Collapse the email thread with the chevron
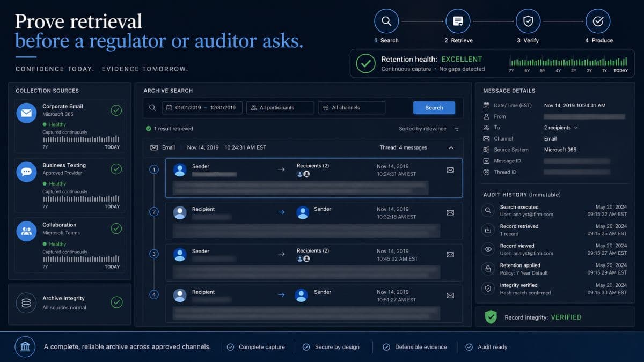The image size is (644, 362). pos(451,147)
